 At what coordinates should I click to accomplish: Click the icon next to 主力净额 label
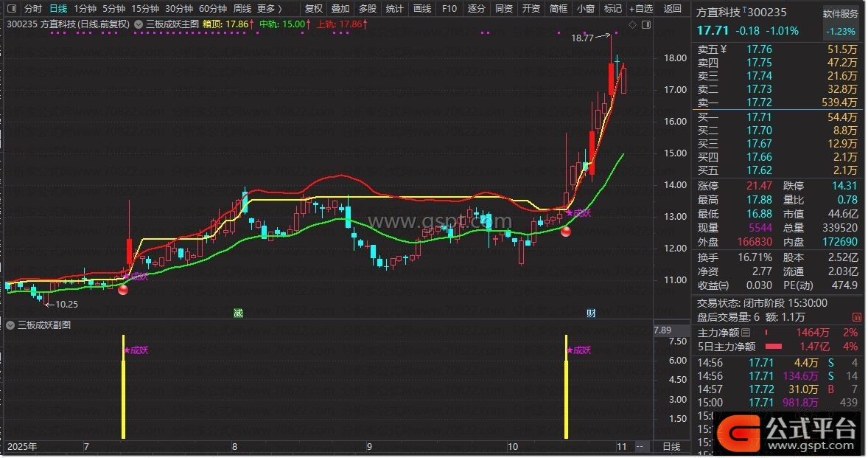(x=745, y=333)
